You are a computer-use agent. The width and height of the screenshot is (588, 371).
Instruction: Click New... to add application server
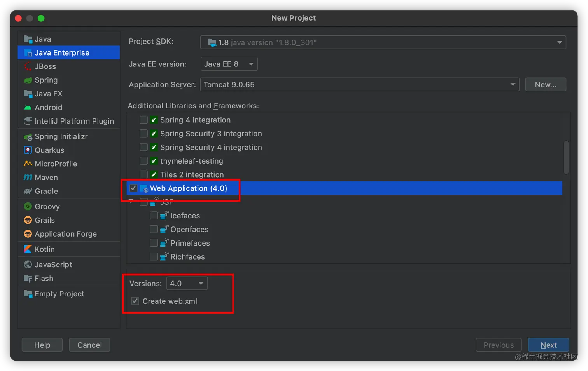point(546,85)
